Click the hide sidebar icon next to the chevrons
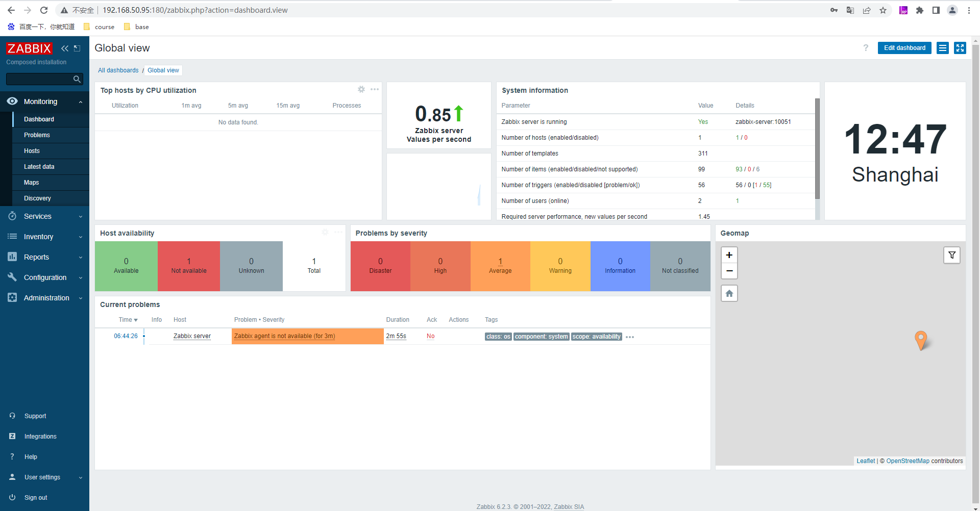This screenshot has height=511, width=980. pyautogui.click(x=77, y=48)
